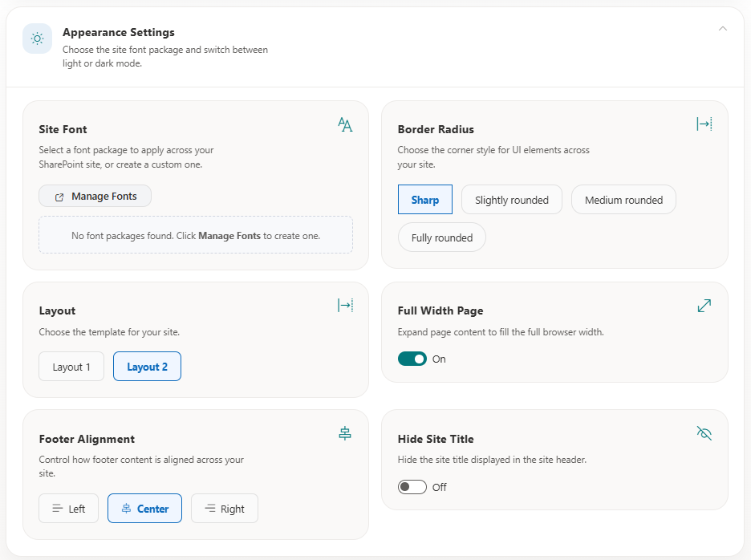
Task: Turn off the Full Width Page toggle
Action: click(412, 359)
